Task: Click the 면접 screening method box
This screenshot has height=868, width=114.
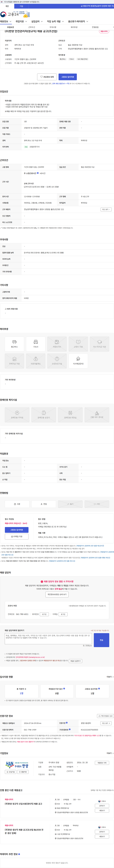Action: click(x=44, y=504)
